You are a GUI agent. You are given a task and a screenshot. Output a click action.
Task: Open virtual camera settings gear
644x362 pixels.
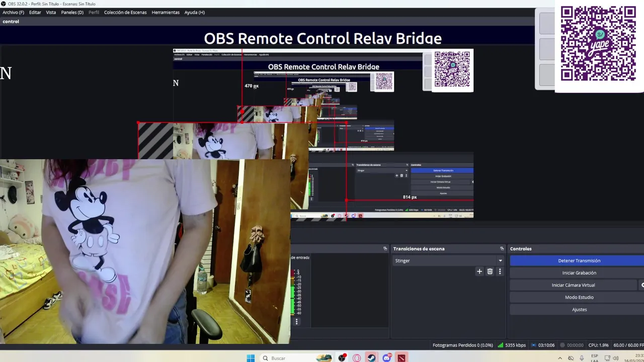tap(642, 285)
